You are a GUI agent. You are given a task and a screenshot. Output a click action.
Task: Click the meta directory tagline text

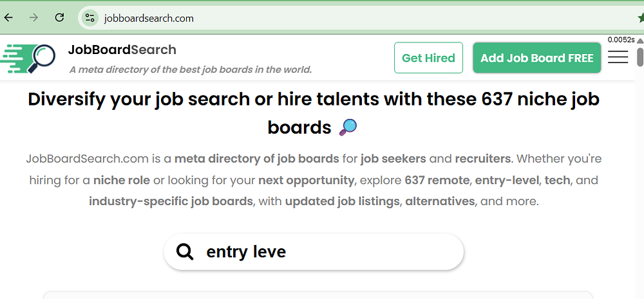coord(190,69)
